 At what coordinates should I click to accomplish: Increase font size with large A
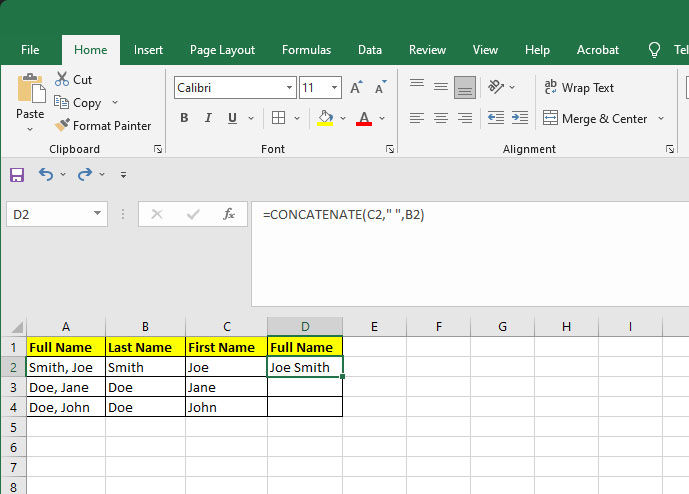point(356,87)
